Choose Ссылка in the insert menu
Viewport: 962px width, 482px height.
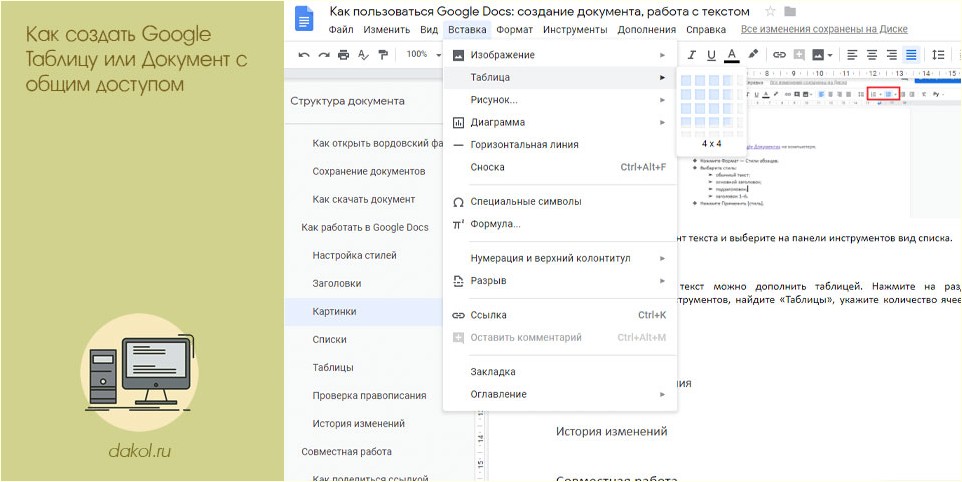[560, 315]
